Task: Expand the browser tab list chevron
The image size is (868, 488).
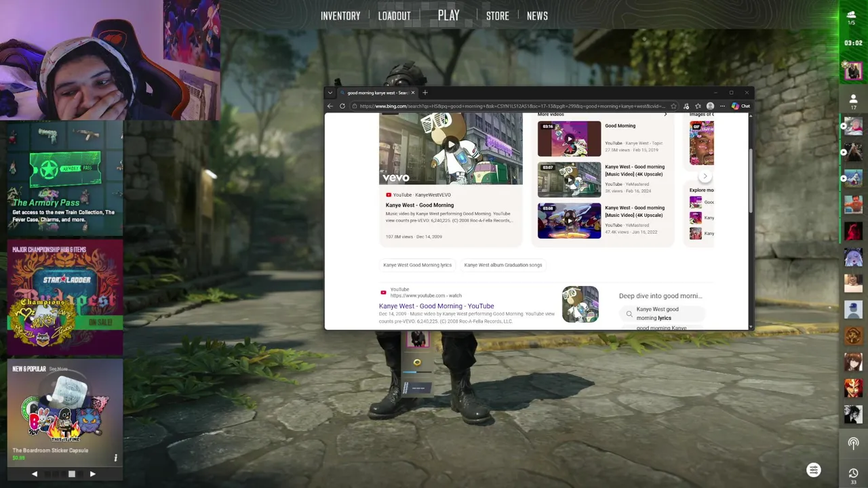Action: pos(330,93)
